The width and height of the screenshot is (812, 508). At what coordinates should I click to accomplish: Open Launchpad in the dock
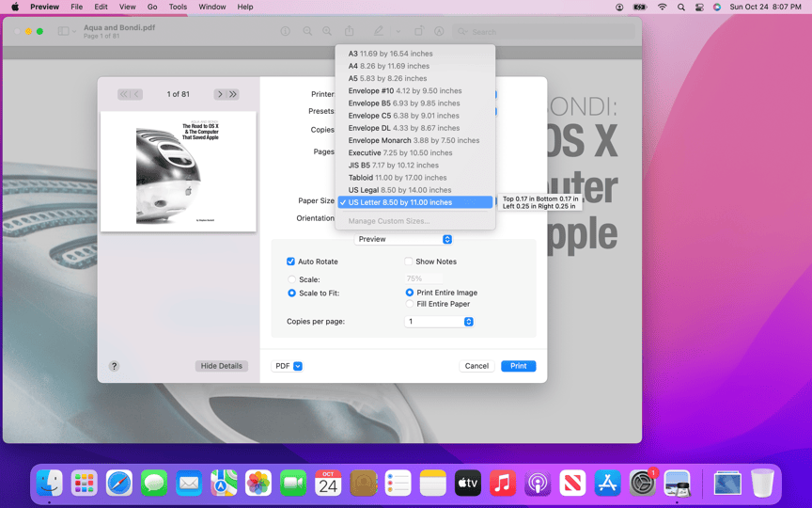click(84, 484)
